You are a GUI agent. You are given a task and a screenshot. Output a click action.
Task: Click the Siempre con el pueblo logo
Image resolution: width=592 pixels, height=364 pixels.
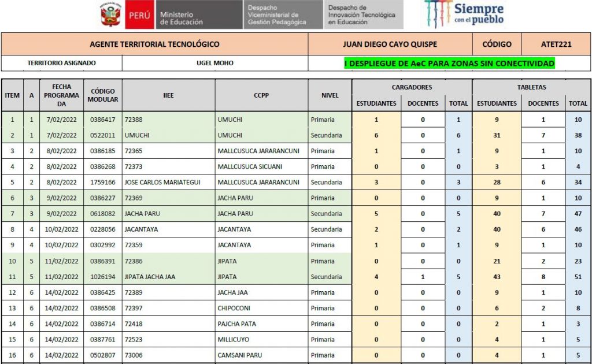(x=464, y=14)
